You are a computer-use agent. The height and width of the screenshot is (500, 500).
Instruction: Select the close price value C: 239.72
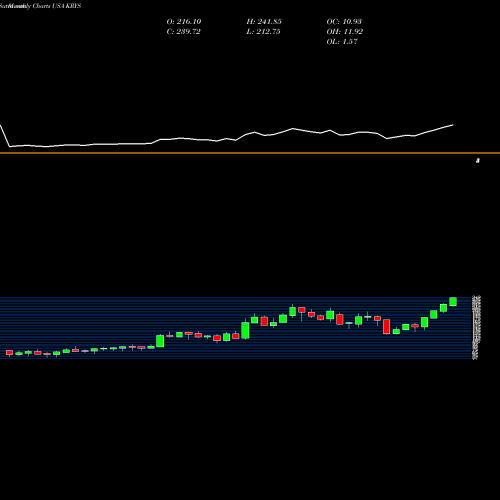[x=183, y=32]
